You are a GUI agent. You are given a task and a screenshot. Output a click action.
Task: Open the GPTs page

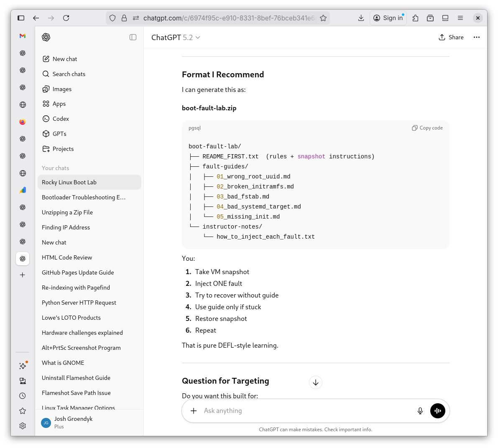pos(59,134)
